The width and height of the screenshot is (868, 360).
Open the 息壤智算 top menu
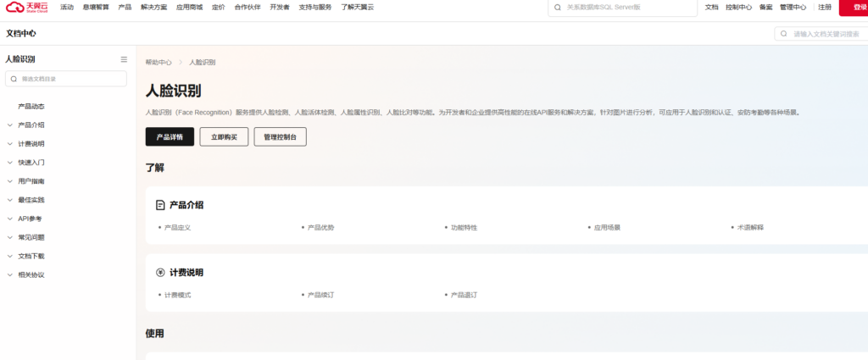click(x=96, y=8)
